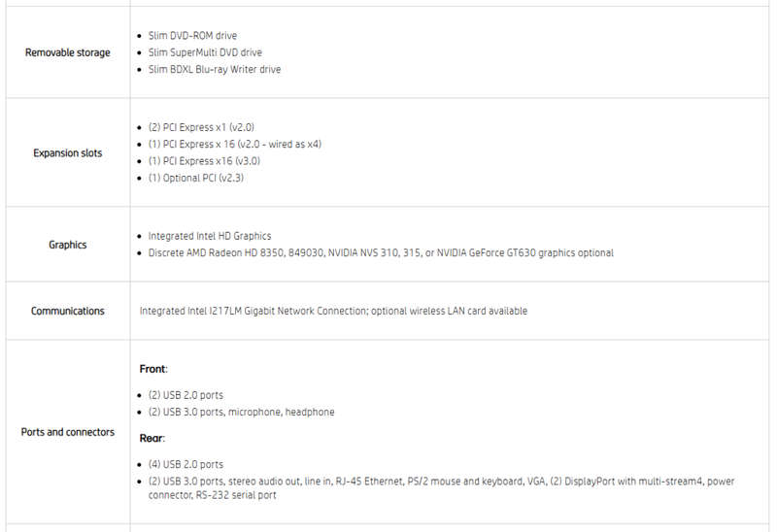Viewport: 777px width, 532px height.
Task: Select the Slim DVD-ROM drive text
Action: [192, 36]
